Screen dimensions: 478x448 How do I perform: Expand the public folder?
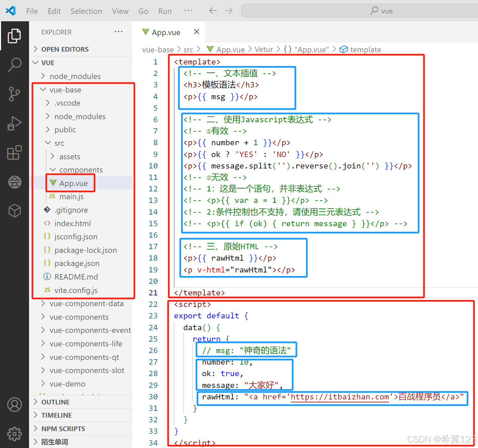(81, 130)
